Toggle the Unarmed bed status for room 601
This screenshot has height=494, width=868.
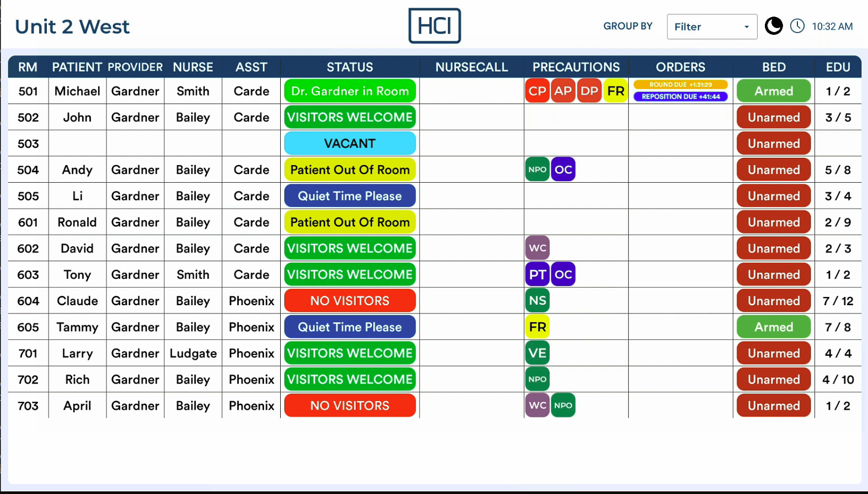click(x=774, y=222)
